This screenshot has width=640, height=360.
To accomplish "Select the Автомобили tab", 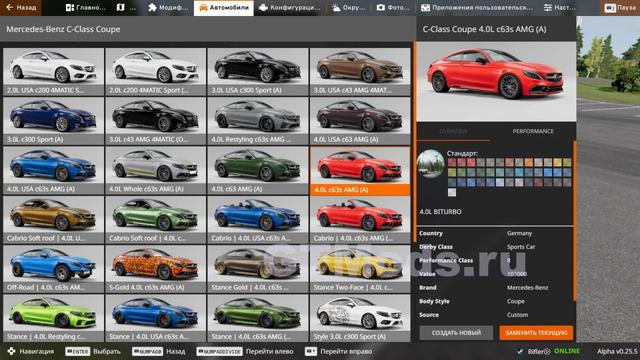I will pos(224,7).
